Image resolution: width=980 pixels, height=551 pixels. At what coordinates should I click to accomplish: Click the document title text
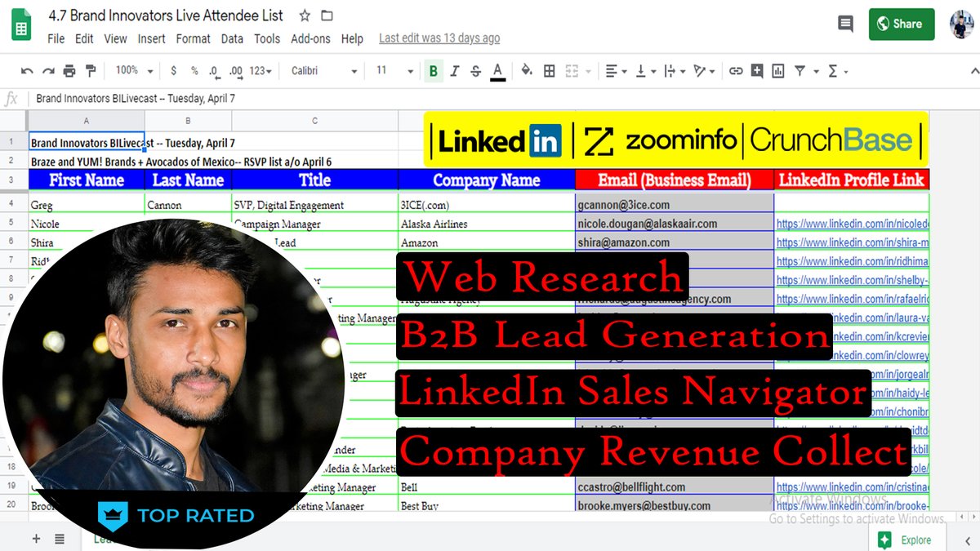pyautogui.click(x=166, y=16)
